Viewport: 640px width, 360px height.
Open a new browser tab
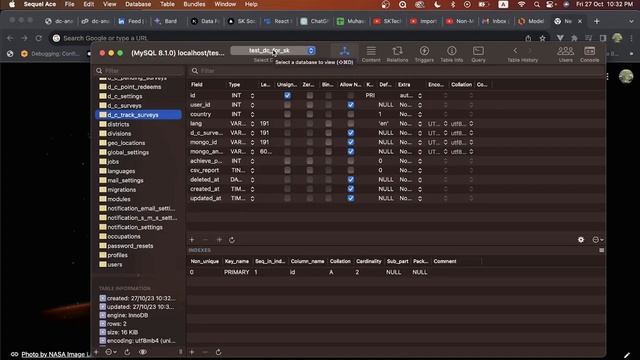[x=597, y=21]
